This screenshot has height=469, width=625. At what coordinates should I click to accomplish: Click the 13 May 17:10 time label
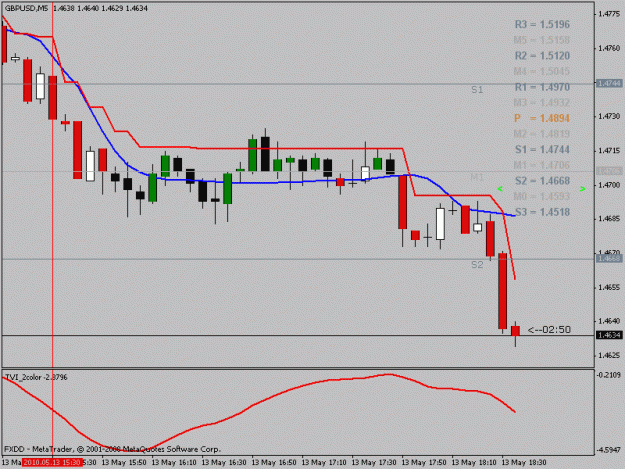[x=324, y=463]
